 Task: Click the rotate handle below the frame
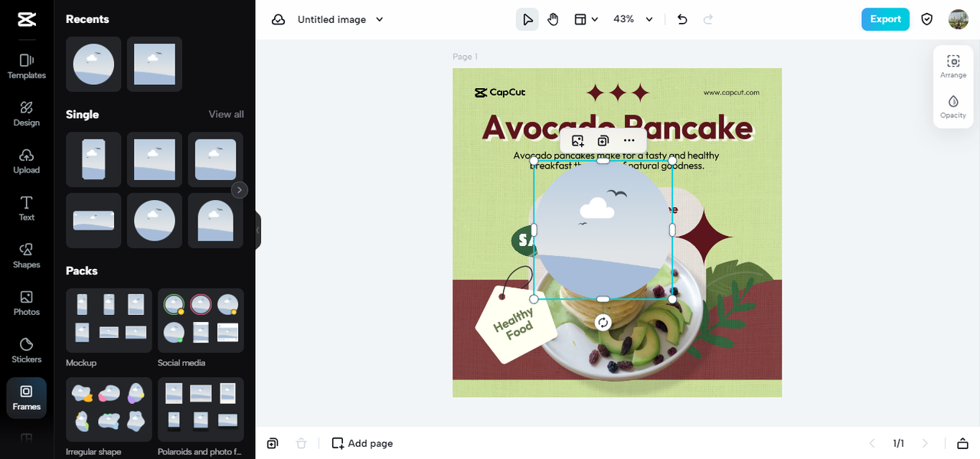pyautogui.click(x=603, y=323)
